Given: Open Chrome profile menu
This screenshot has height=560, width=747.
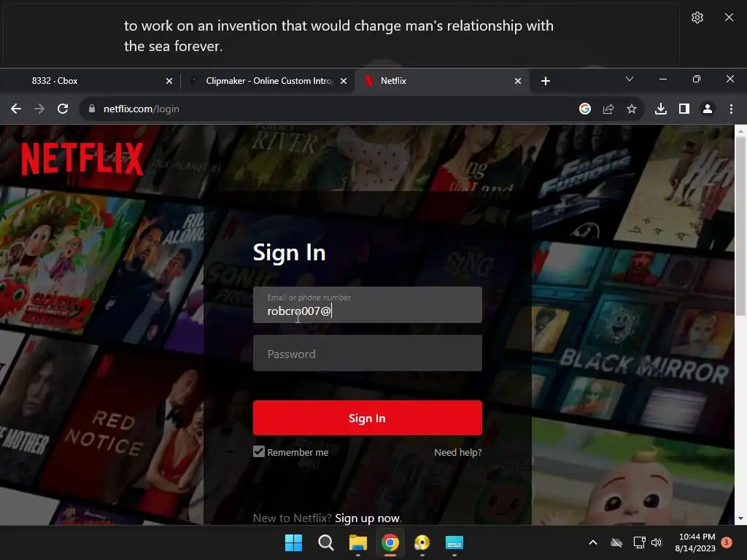Looking at the screenshot, I should (x=708, y=109).
